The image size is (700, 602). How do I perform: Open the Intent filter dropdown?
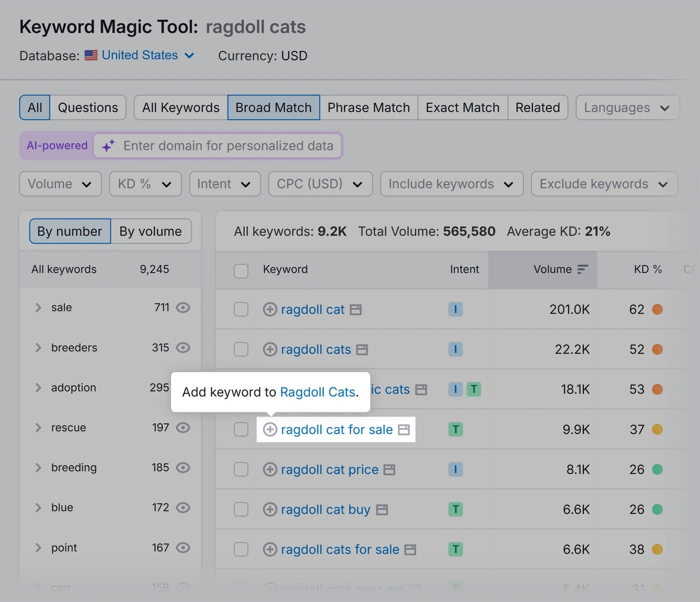click(x=225, y=184)
